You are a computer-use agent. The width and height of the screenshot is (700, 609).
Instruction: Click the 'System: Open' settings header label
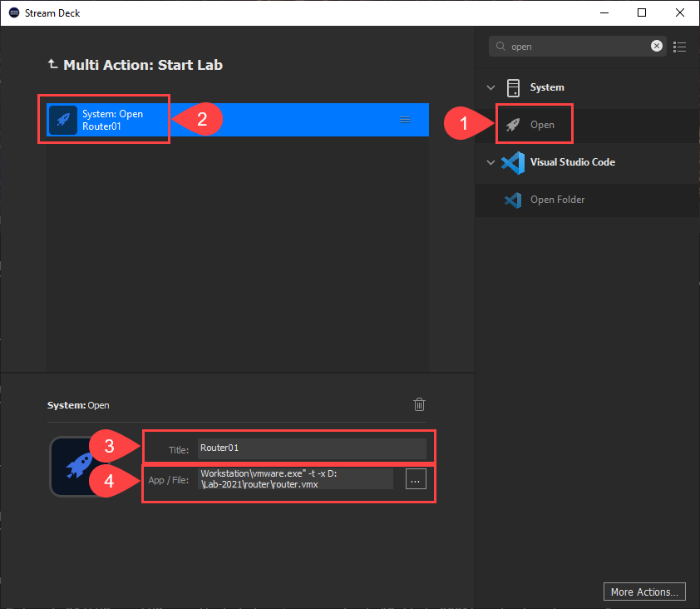coord(78,405)
